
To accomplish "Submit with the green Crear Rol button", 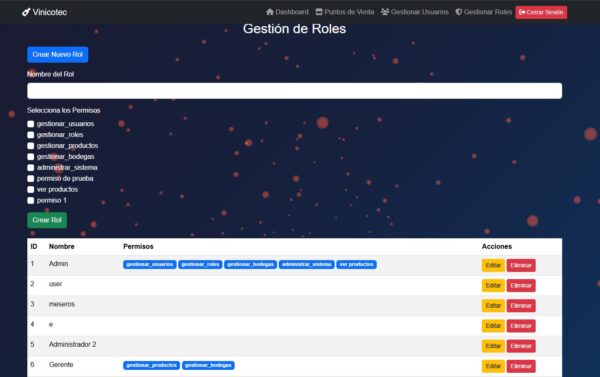I will tap(47, 220).
